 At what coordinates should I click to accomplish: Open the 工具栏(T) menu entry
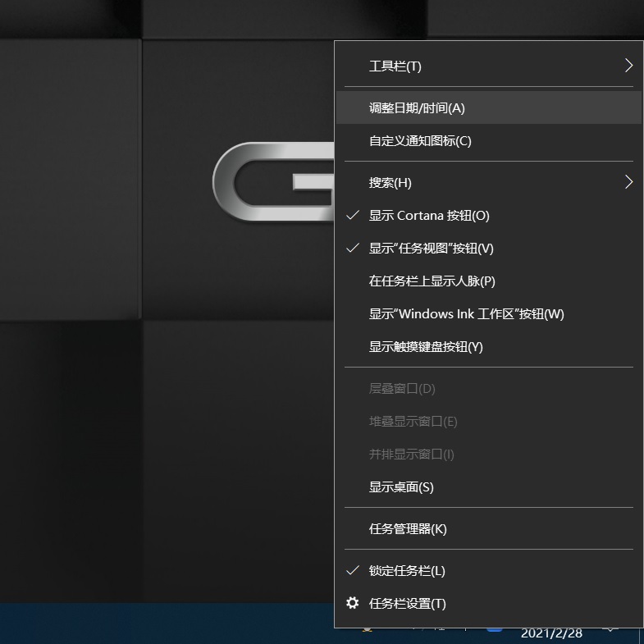[395, 66]
